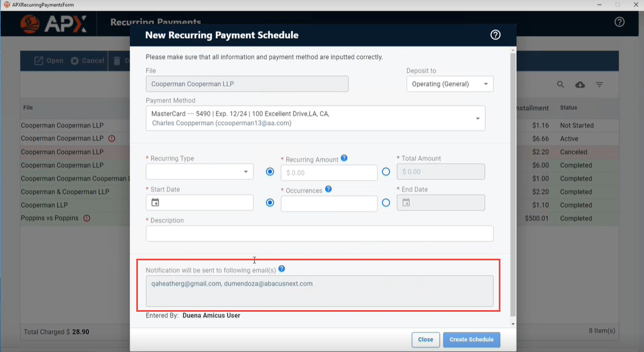Click the warning icon beside Poppins vs Poppins
Image resolution: width=644 pixels, height=352 pixels.
click(87, 218)
